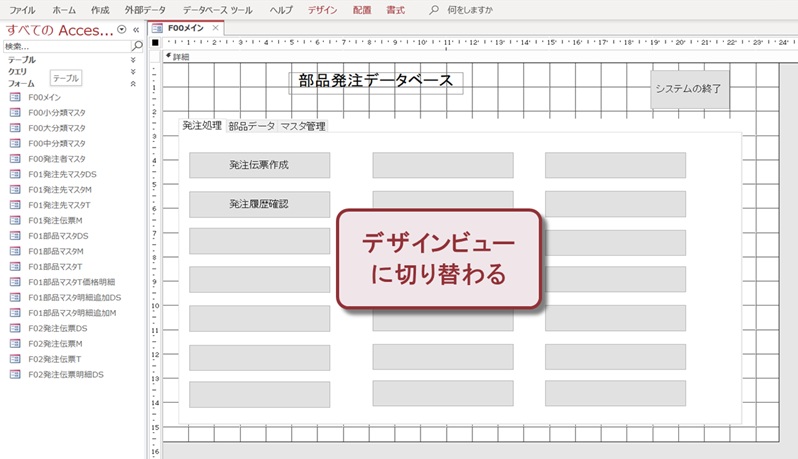This screenshot has width=798, height=459.
Task: Click the form icon beside F00メイン
Action: pos(15,97)
